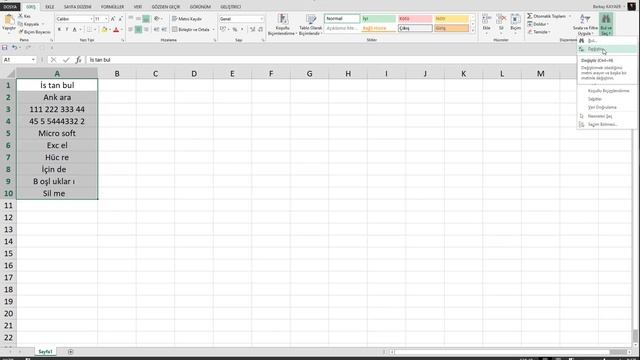Open Koşullu Biçimlendirme in the ribbon
Viewport: 640px width, 360px height.
282,24
